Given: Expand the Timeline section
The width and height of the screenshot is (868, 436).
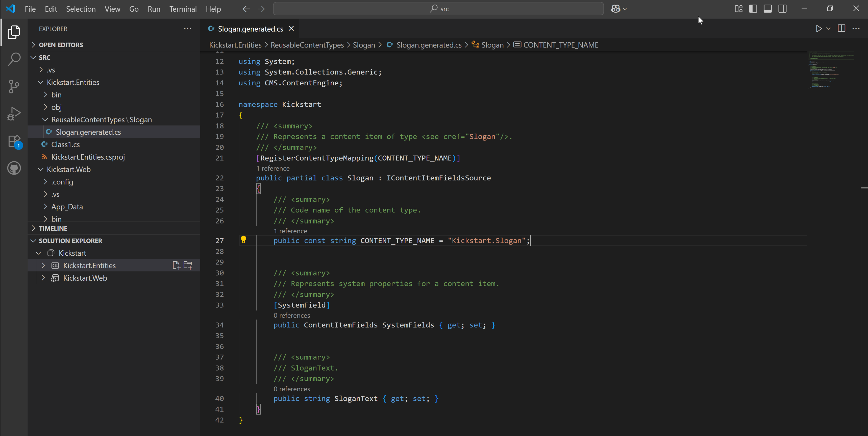Looking at the screenshot, I should point(114,228).
